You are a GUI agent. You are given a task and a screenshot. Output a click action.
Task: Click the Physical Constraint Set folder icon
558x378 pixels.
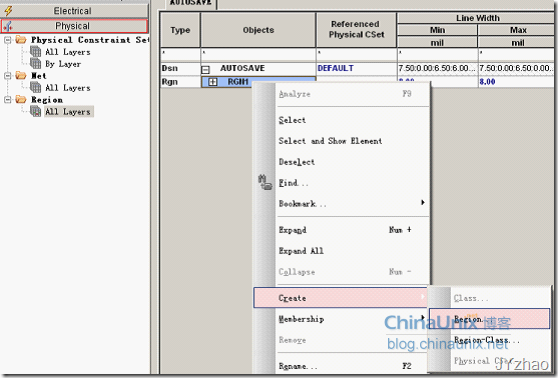pyautogui.click(x=21, y=40)
